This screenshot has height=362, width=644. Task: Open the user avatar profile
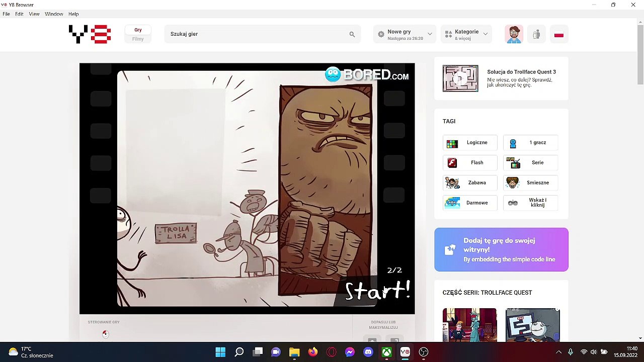[x=514, y=34]
